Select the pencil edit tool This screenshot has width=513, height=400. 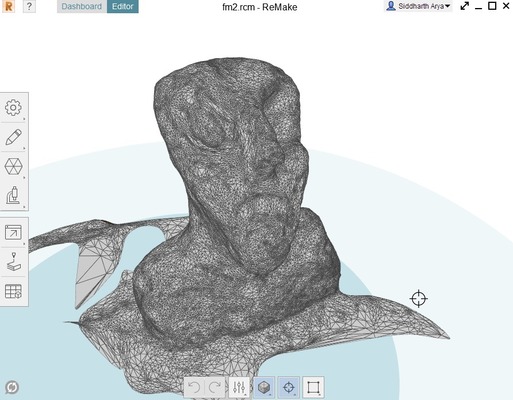click(x=13, y=137)
